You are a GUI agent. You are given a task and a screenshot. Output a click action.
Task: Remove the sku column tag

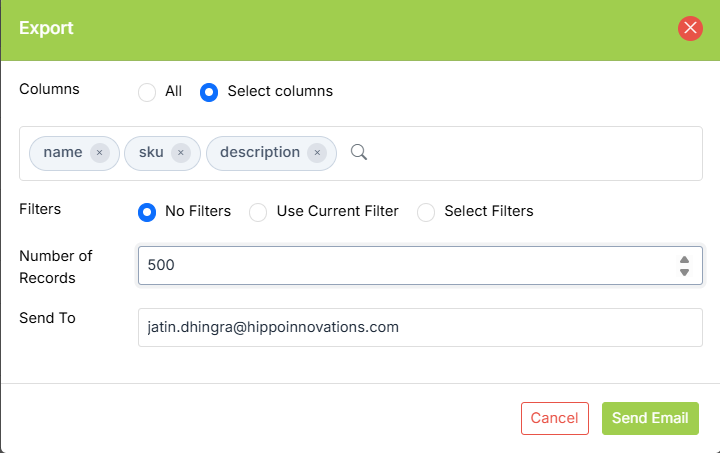click(180, 153)
